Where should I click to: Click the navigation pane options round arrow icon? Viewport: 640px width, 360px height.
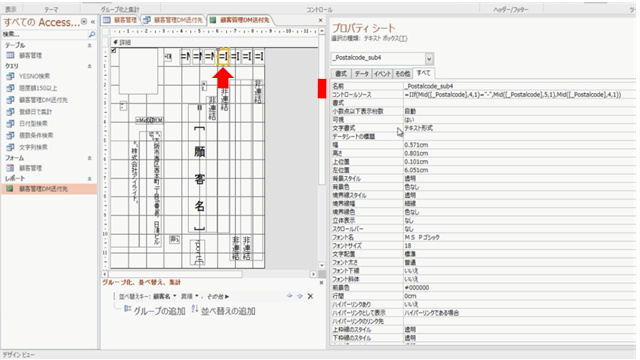tap(84, 22)
